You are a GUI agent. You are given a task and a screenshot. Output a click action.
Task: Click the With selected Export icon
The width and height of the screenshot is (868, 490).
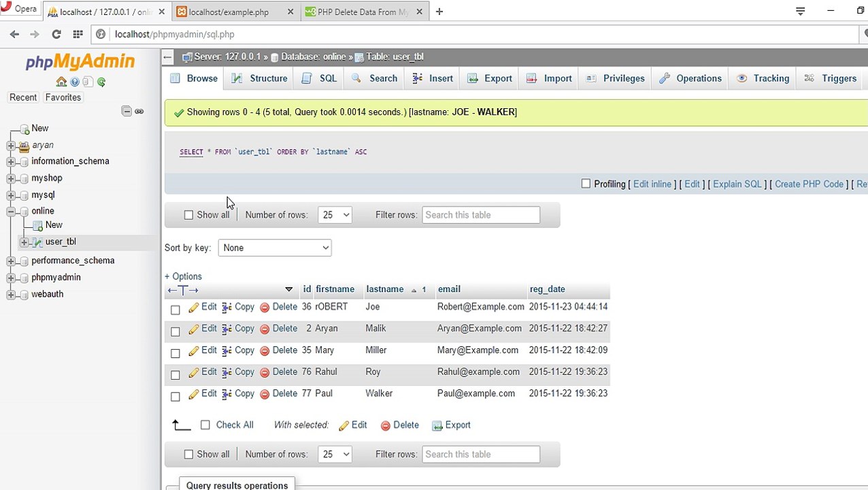coord(437,425)
